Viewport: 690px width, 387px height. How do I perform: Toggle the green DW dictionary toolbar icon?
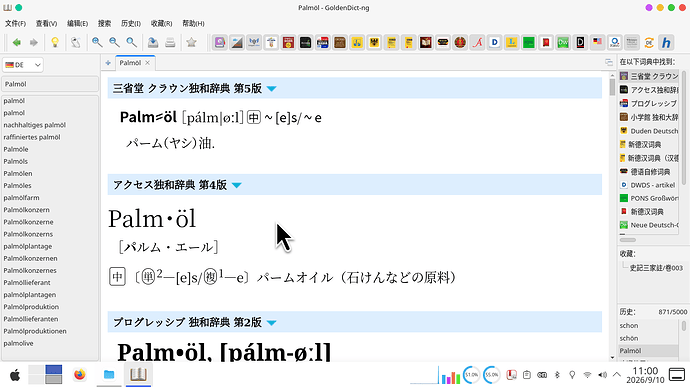[563, 43]
